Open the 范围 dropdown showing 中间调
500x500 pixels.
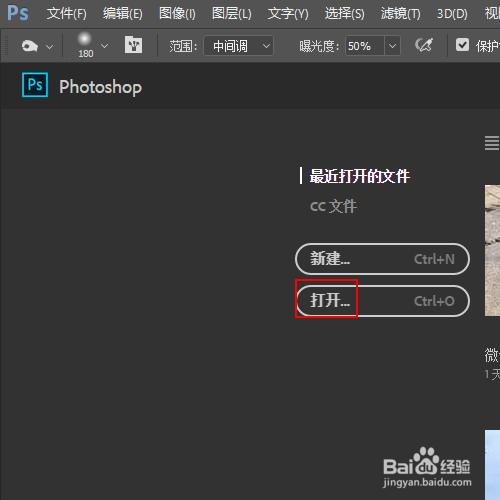(x=238, y=46)
